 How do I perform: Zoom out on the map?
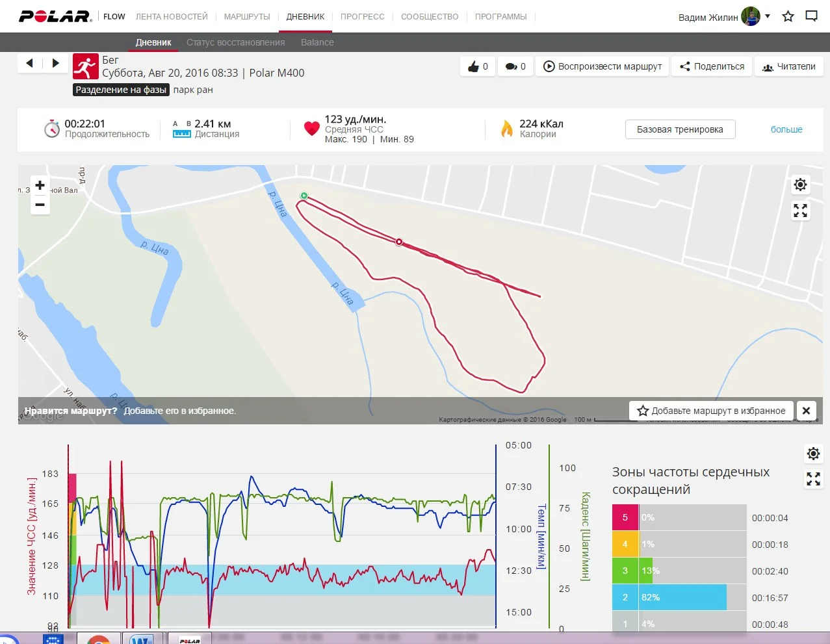click(x=40, y=205)
